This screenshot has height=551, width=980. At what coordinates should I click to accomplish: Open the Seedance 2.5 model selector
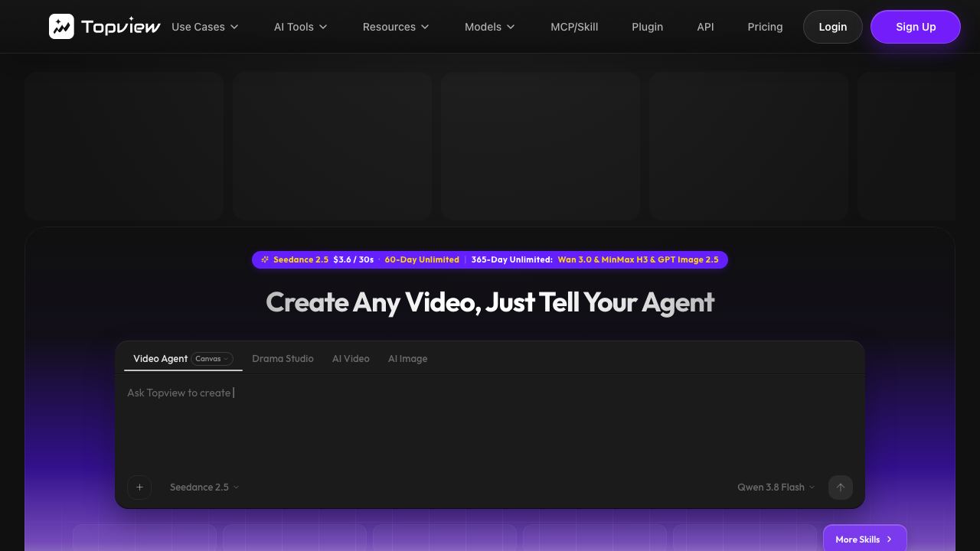pos(204,487)
